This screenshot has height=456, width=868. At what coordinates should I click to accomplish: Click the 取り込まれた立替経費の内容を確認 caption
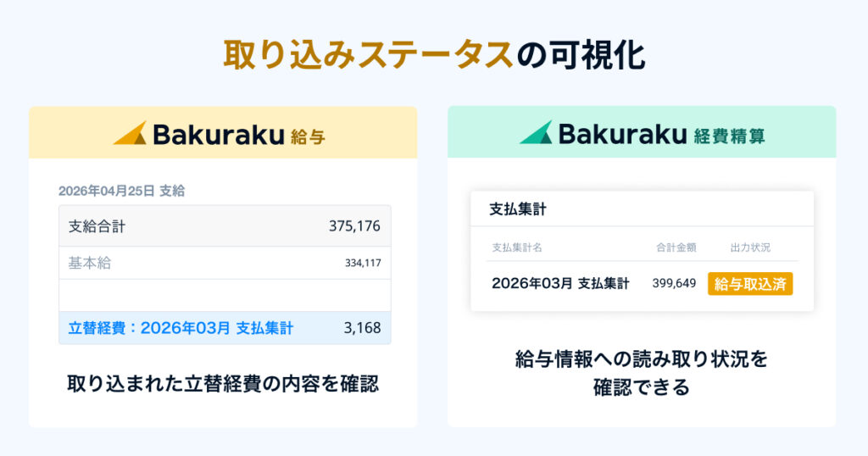point(223,384)
